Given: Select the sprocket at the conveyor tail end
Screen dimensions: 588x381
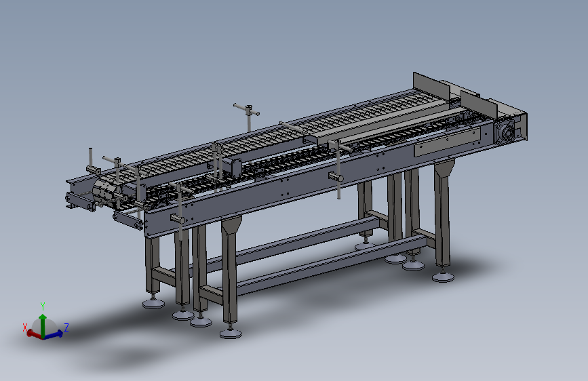Looking at the screenshot, I should [105, 192].
